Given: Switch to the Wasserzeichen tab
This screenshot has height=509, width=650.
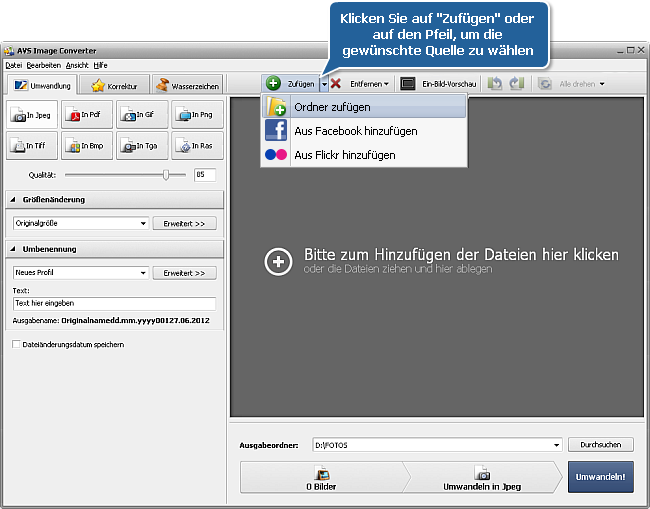Looking at the screenshot, I should tap(187, 86).
